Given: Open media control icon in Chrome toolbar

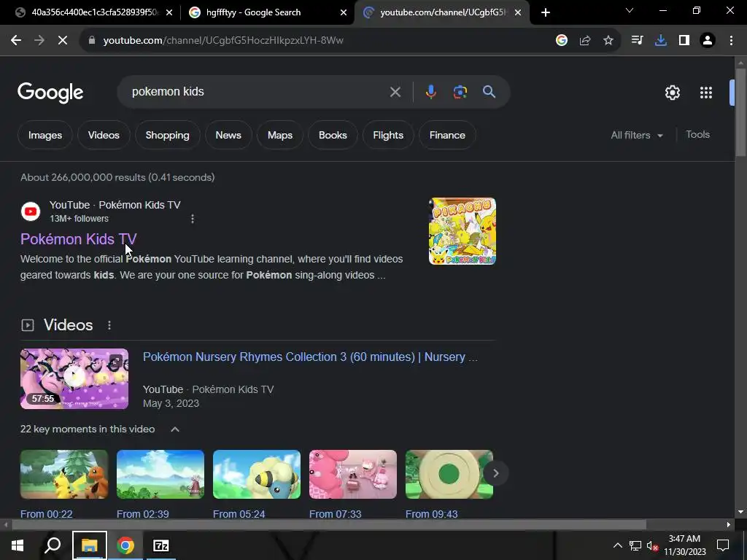Looking at the screenshot, I should (x=637, y=41).
